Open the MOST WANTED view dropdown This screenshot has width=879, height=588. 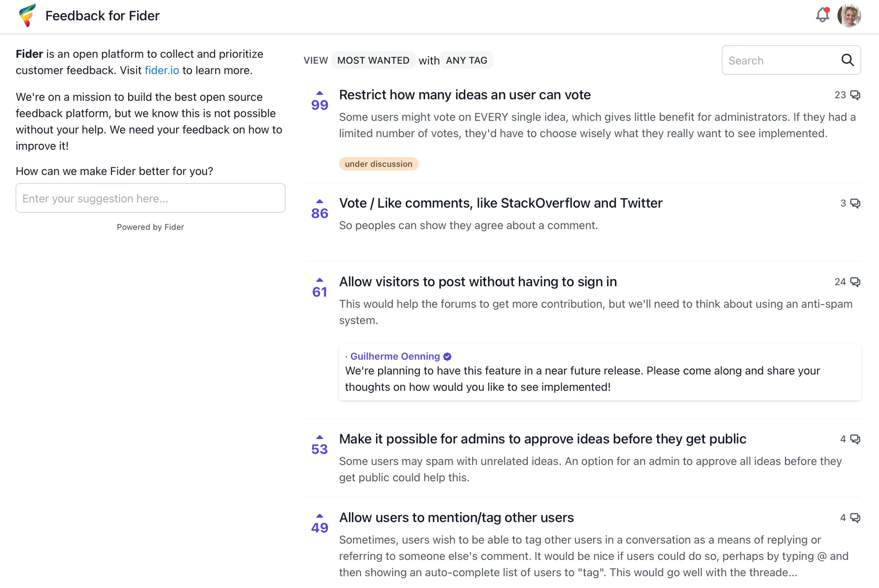click(373, 60)
